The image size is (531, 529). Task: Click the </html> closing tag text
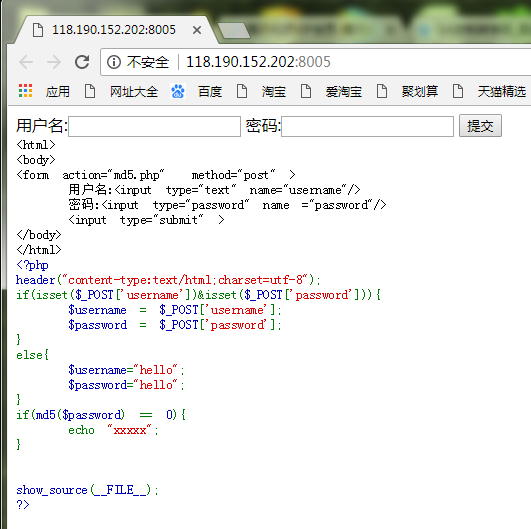(x=39, y=250)
